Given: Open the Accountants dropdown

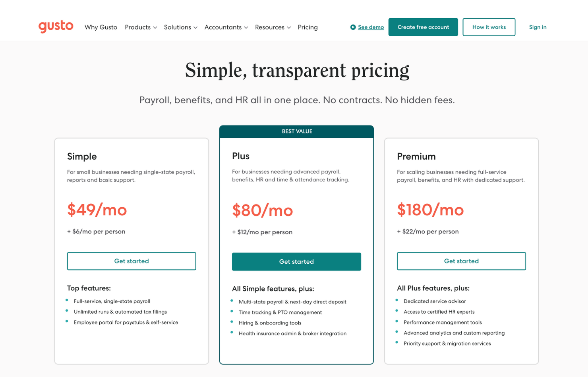Looking at the screenshot, I should [x=226, y=27].
